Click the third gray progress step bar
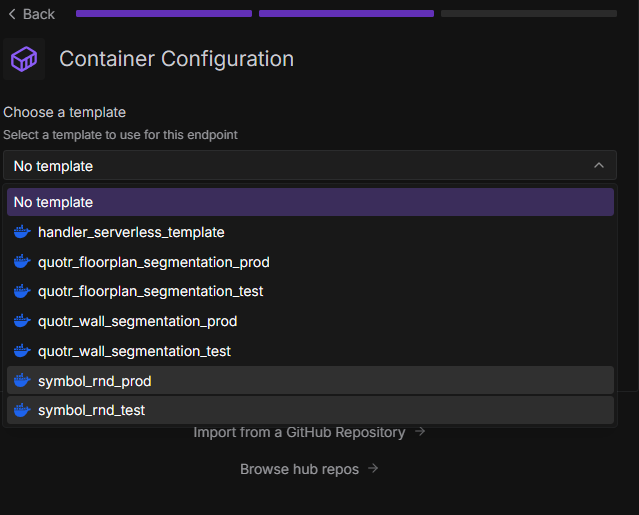Viewport: 639px width, 515px height. point(528,14)
